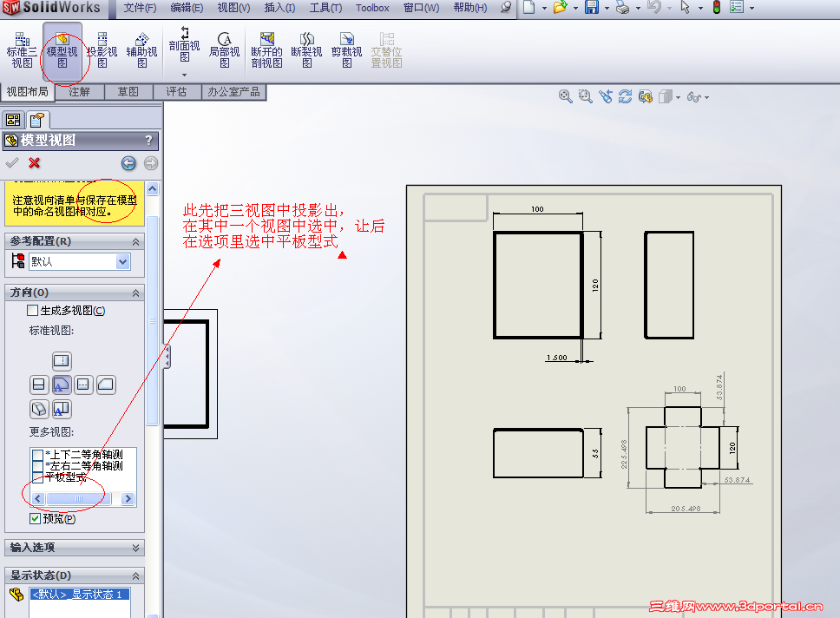
Task: Click the left arrow of 更多视图 scrollbar
Action: [x=38, y=498]
